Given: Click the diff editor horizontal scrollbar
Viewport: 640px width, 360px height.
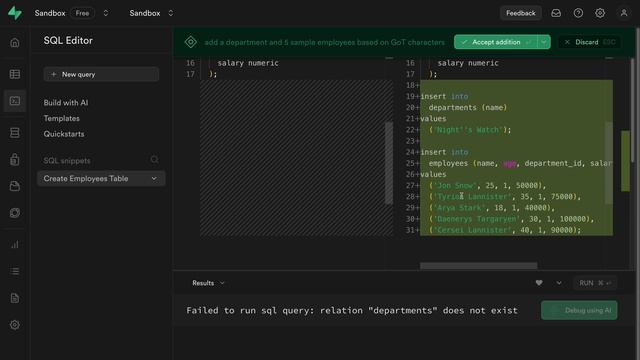Looking at the screenshot, I should click(478, 266).
